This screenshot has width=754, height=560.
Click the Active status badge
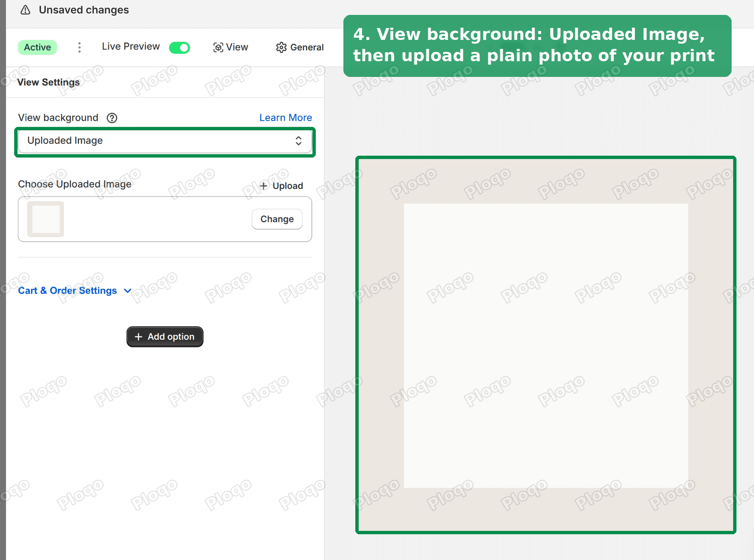tap(37, 47)
